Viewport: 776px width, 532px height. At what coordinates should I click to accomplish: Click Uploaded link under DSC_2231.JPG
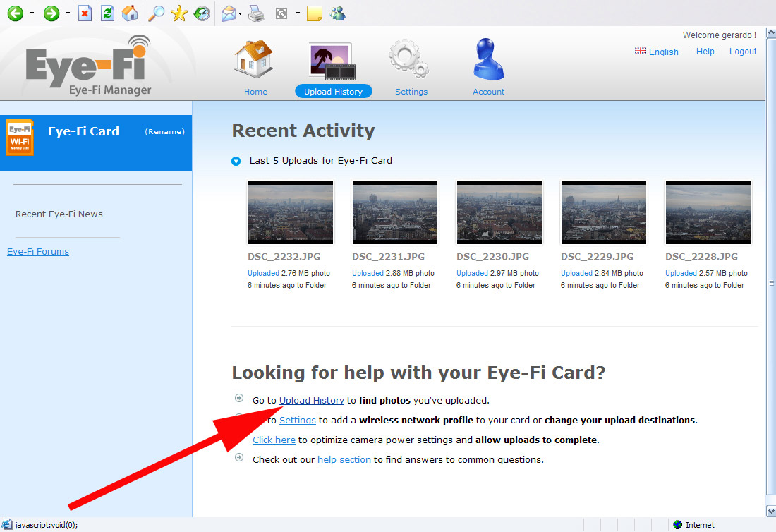368,273
